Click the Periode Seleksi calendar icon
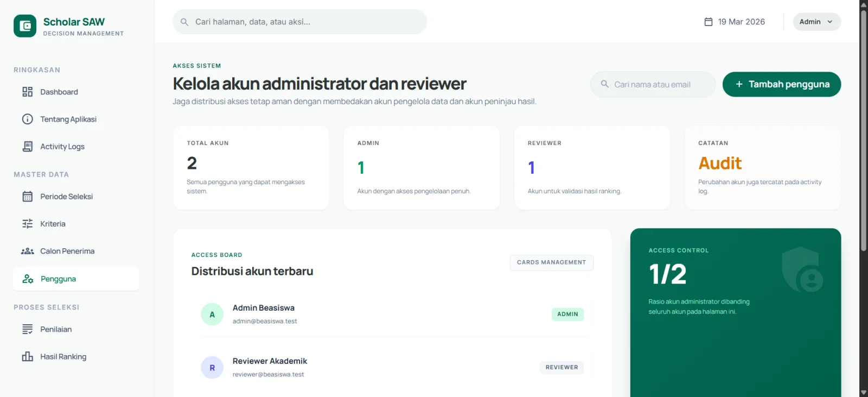 [x=27, y=197]
